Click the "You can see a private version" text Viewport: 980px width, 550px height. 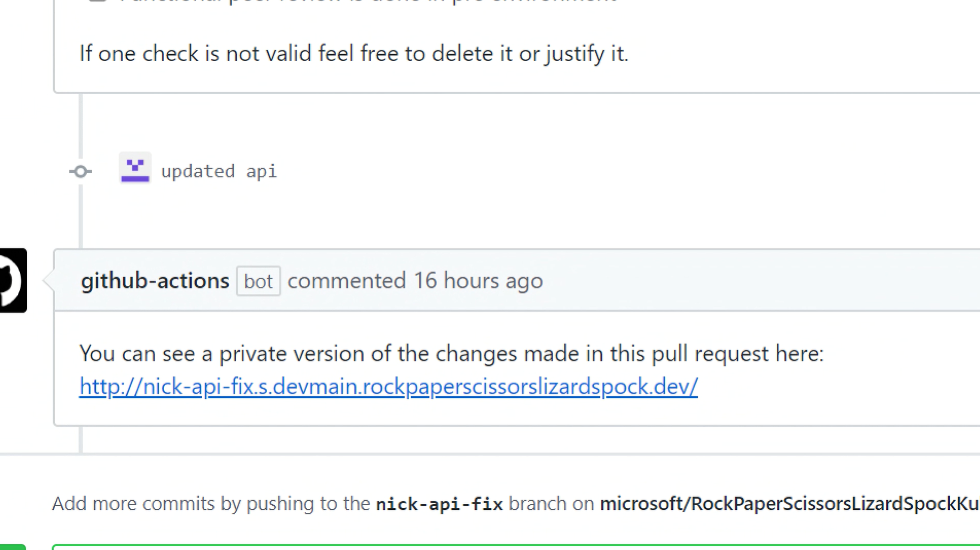pos(451,353)
